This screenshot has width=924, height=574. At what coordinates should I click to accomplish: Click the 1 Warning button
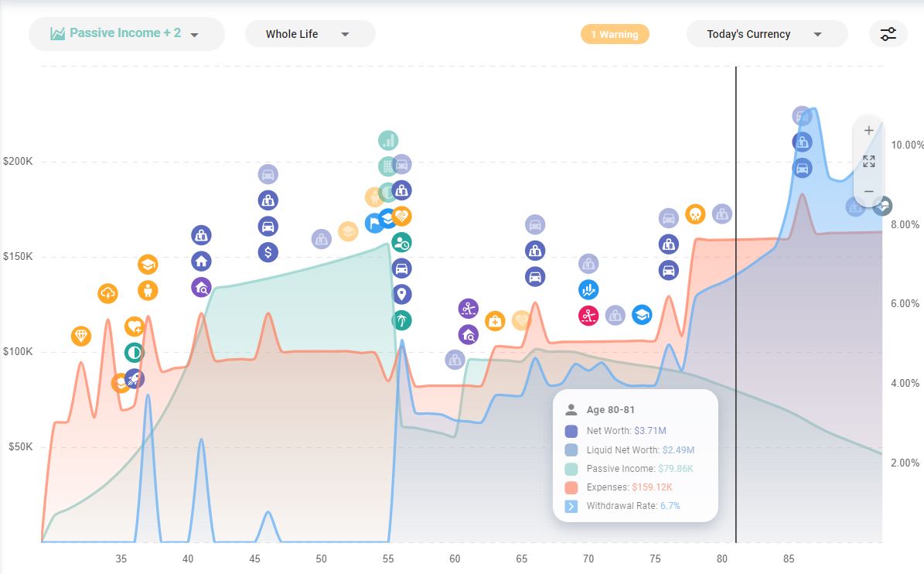615,34
